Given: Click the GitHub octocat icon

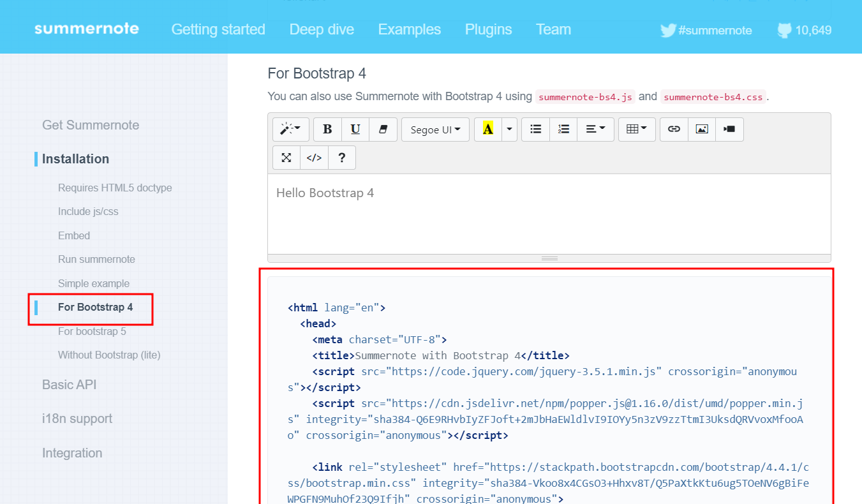Looking at the screenshot, I should 784,30.
